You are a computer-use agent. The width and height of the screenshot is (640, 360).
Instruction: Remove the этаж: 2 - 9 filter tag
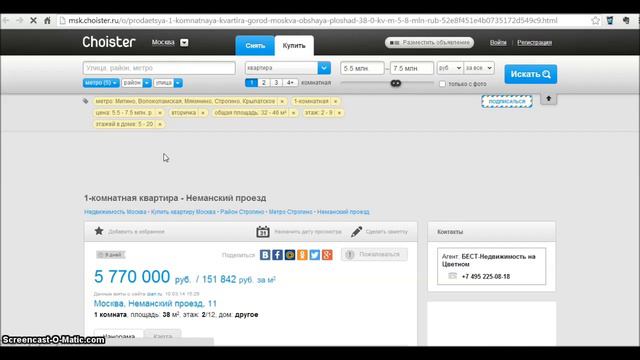click(x=339, y=113)
